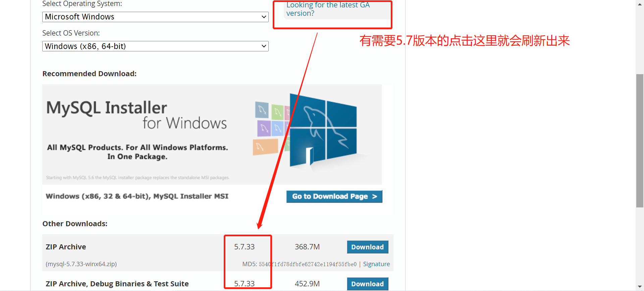Open the Select Operating System dropdown

pyautogui.click(x=155, y=17)
